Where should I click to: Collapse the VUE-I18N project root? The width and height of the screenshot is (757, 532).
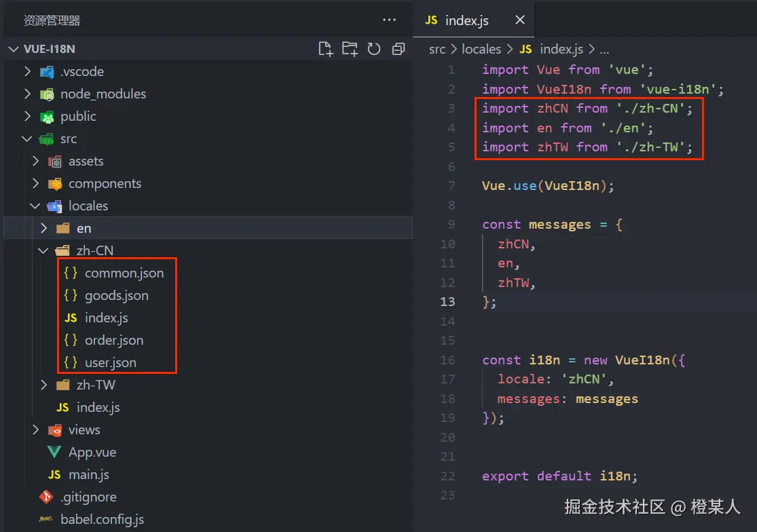pos(14,49)
